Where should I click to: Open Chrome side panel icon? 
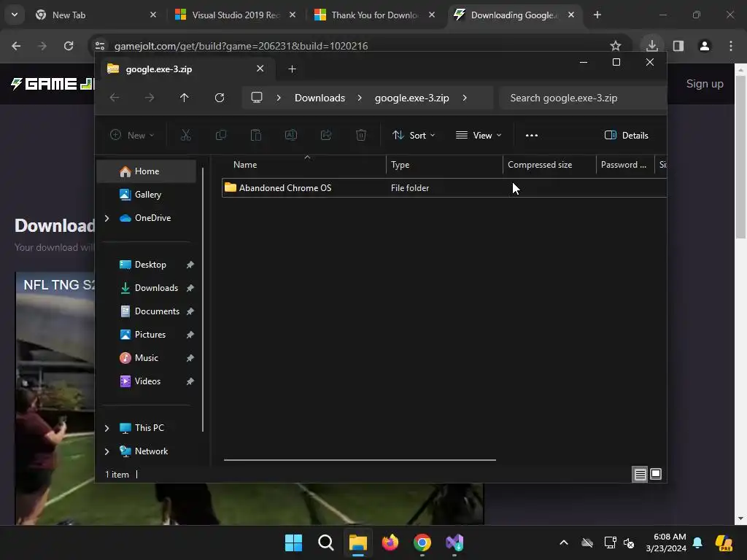click(x=678, y=46)
